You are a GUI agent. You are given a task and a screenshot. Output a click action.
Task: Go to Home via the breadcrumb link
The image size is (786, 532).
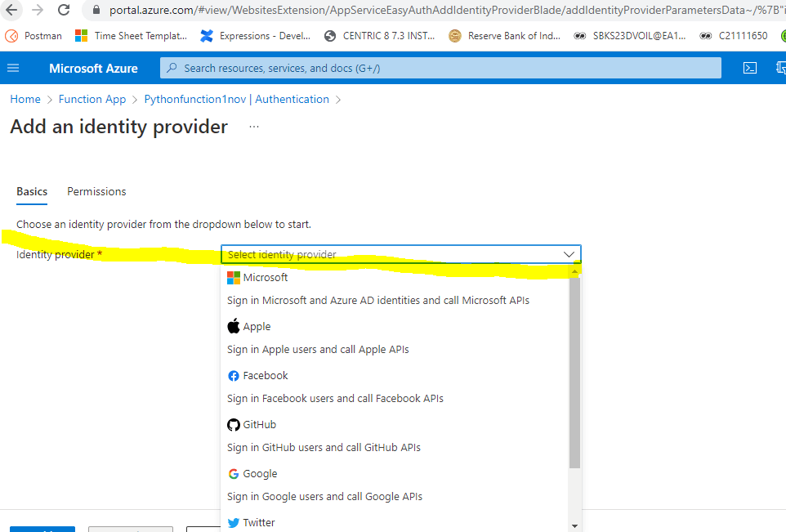tap(25, 98)
